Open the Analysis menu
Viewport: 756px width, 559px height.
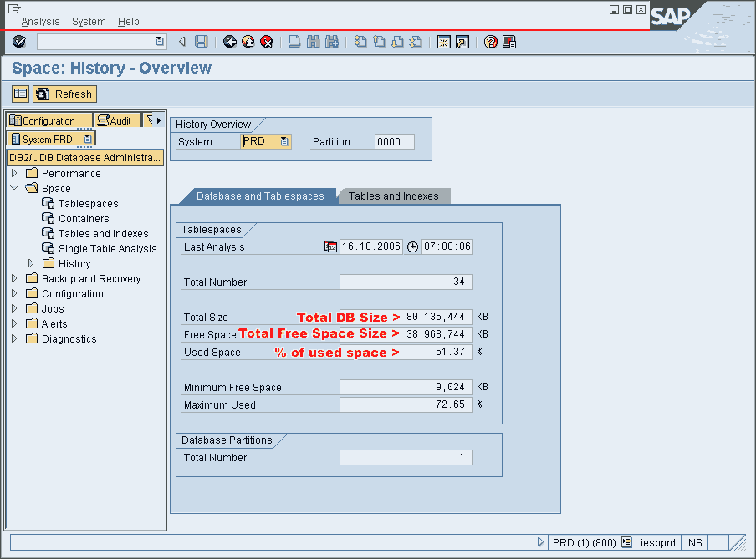pos(40,21)
